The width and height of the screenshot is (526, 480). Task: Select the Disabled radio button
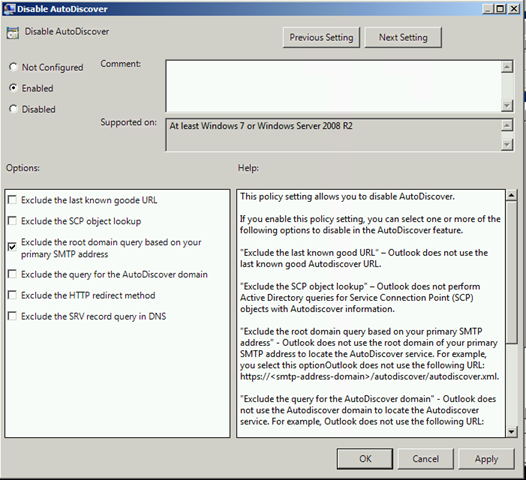[x=13, y=109]
